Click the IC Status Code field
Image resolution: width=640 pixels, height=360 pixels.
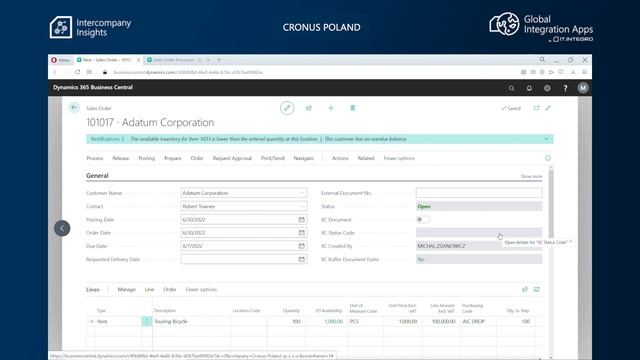click(x=479, y=233)
